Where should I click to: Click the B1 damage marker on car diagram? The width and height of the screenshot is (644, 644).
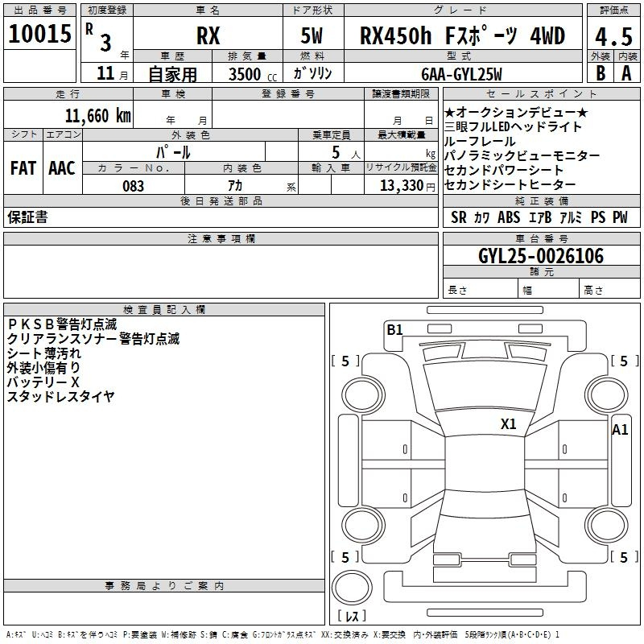pos(394,329)
